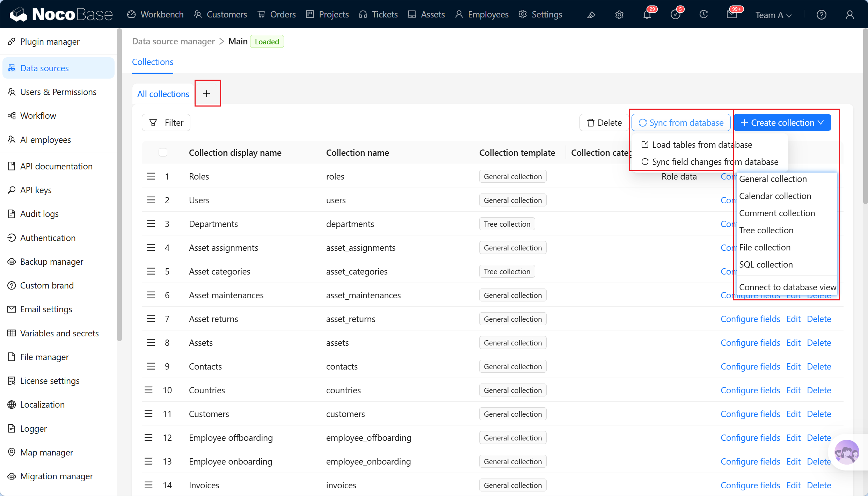Image resolution: width=868 pixels, height=496 pixels.
Task: Open the history clock icon in the top bar
Action: [x=703, y=15]
